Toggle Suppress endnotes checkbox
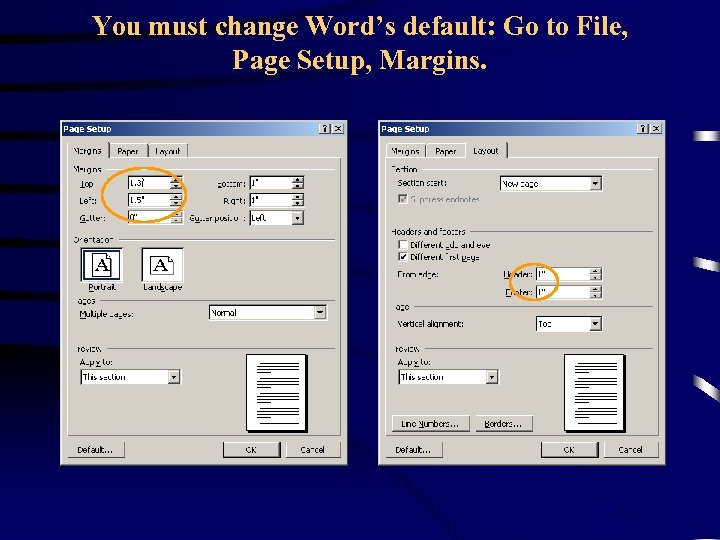Viewport: 720px width, 540px height. [x=403, y=199]
